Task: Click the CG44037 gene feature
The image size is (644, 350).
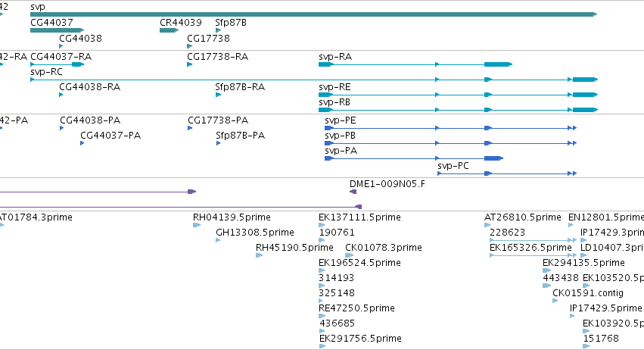Action: click(x=57, y=30)
